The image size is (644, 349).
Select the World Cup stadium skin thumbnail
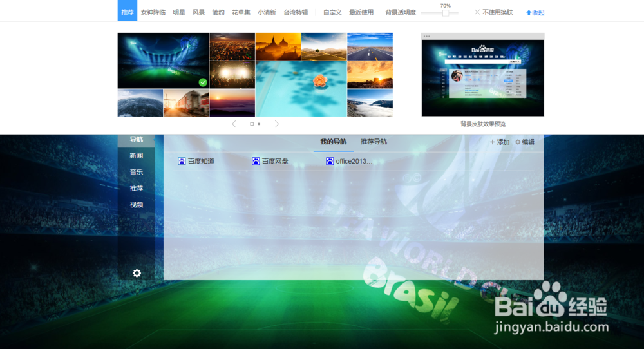pyautogui.click(x=163, y=61)
